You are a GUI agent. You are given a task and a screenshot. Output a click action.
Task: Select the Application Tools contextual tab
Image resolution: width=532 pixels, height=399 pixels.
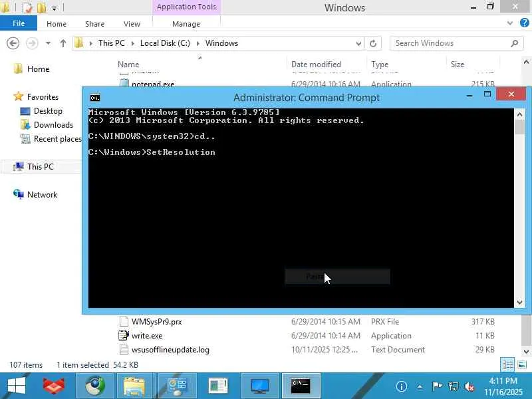pos(186,7)
